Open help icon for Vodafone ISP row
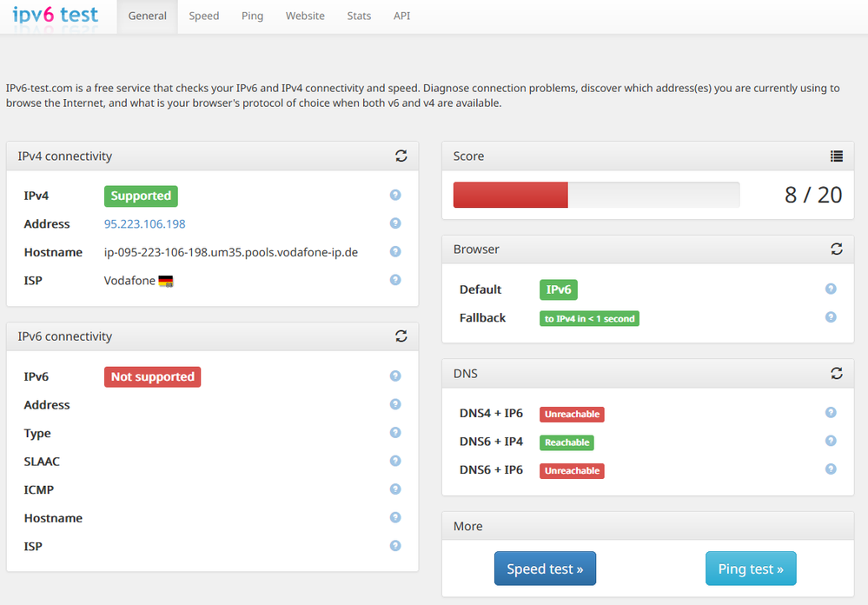The image size is (868, 605). (x=395, y=280)
